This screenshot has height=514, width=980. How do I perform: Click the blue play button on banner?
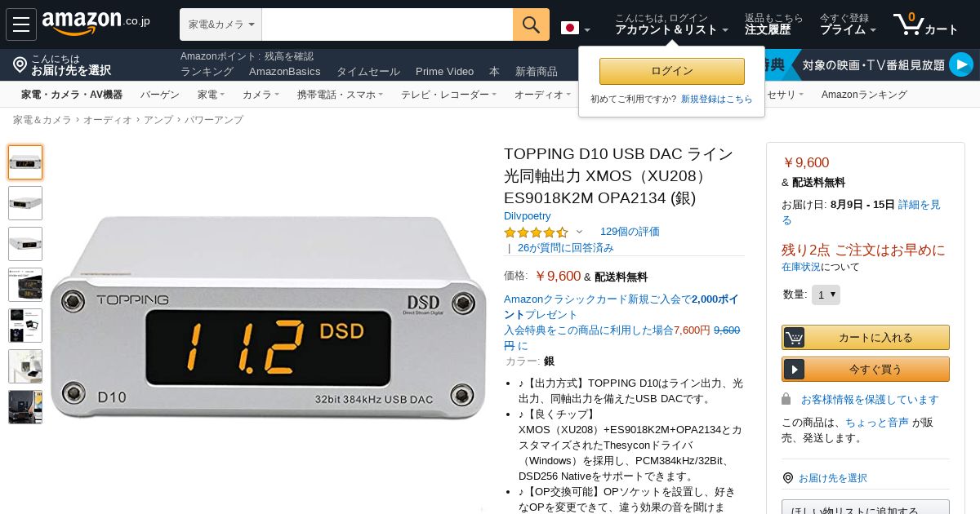(961, 64)
